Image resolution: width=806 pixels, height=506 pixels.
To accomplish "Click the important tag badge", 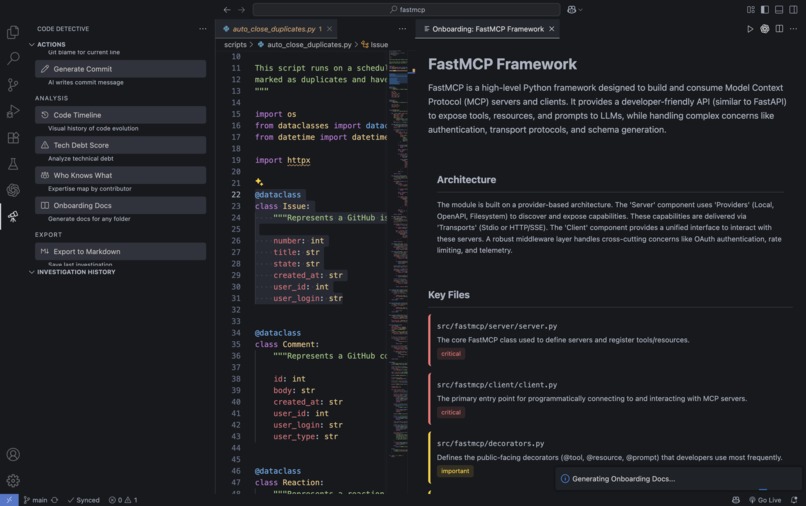I will (x=455, y=471).
